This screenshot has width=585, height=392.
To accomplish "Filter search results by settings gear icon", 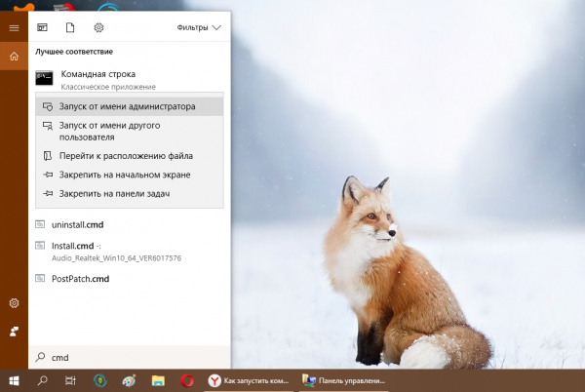I will click(x=98, y=28).
